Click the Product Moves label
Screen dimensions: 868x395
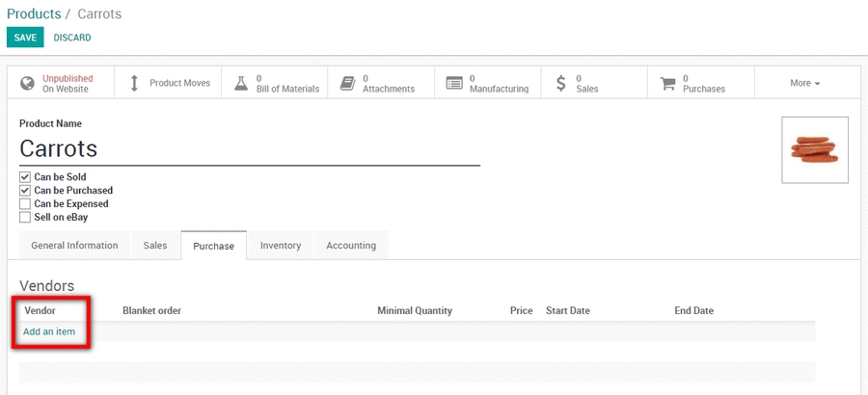[x=180, y=83]
